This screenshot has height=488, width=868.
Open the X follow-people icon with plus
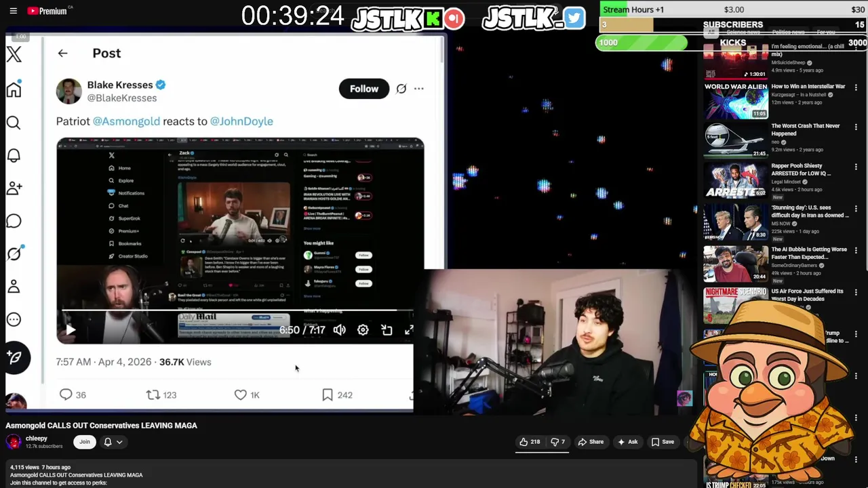(14, 188)
